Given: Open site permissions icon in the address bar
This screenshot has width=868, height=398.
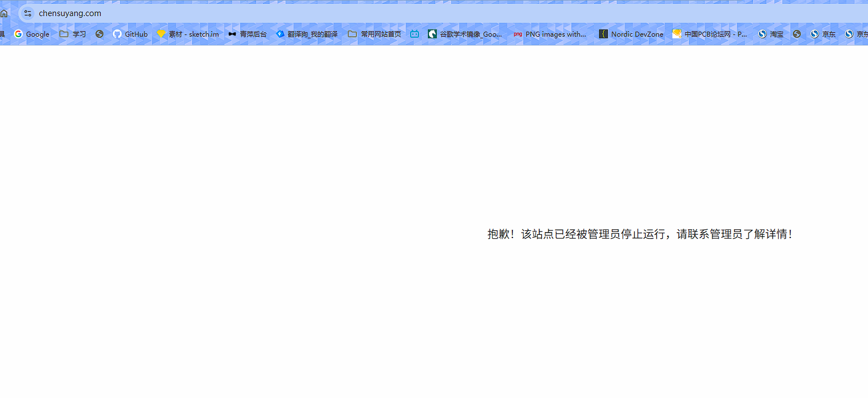Looking at the screenshot, I should tap(27, 13).
